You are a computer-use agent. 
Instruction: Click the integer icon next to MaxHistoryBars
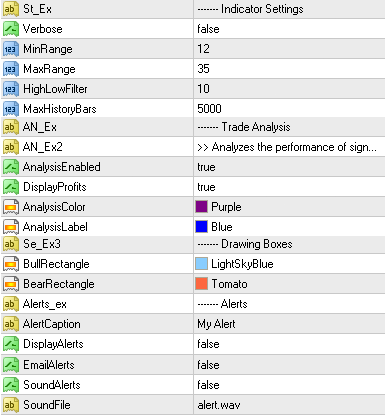point(10,109)
